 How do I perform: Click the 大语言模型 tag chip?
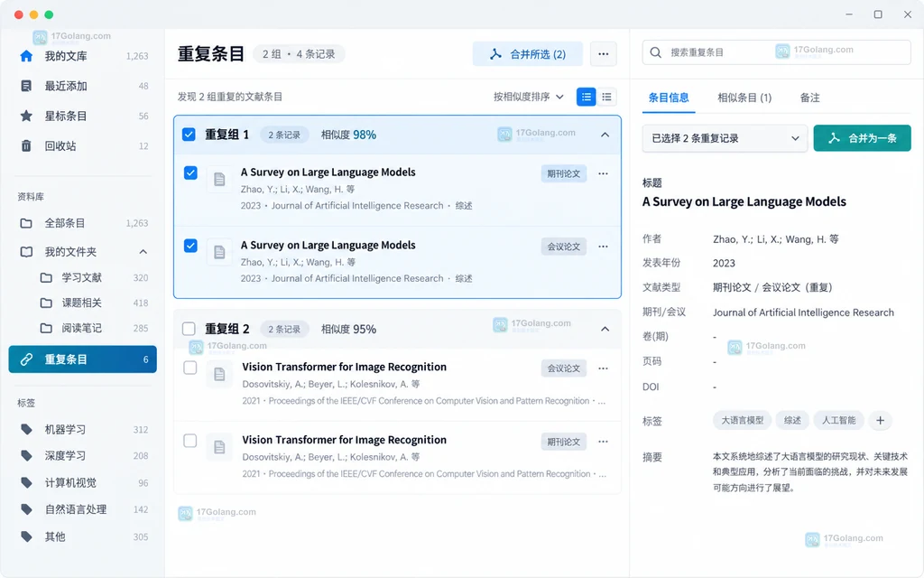click(742, 421)
